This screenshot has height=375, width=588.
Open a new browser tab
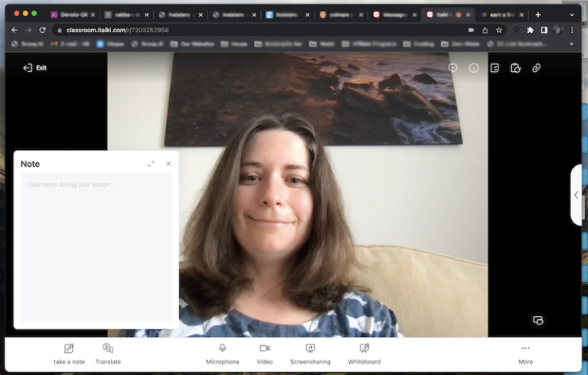tap(537, 15)
